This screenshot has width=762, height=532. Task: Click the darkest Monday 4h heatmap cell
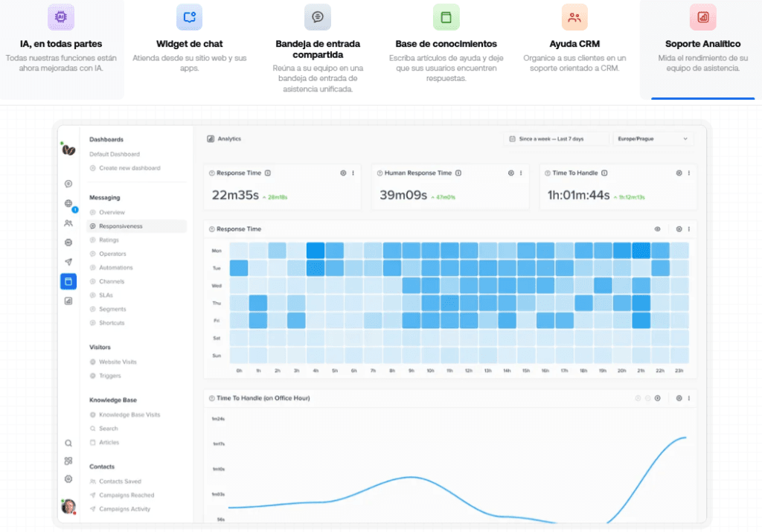(x=316, y=250)
